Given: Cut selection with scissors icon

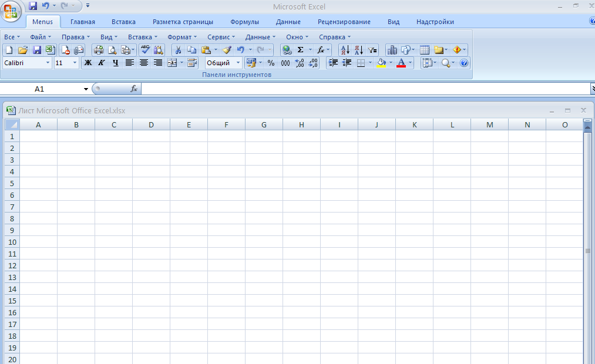Looking at the screenshot, I should (x=178, y=50).
